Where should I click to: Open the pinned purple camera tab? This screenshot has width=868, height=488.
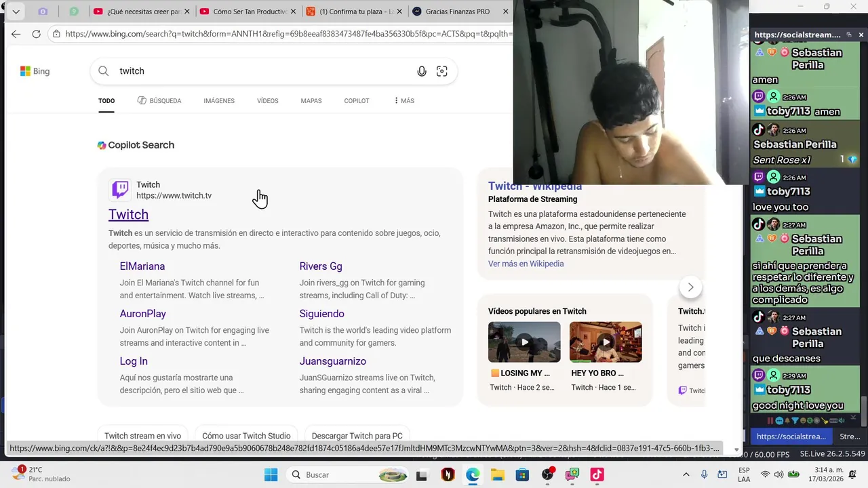point(43,12)
